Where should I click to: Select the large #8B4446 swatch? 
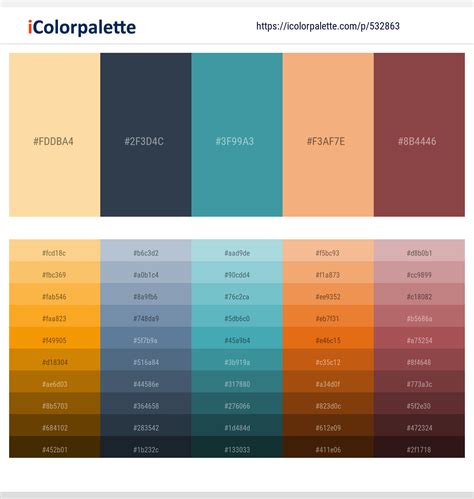point(419,135)
